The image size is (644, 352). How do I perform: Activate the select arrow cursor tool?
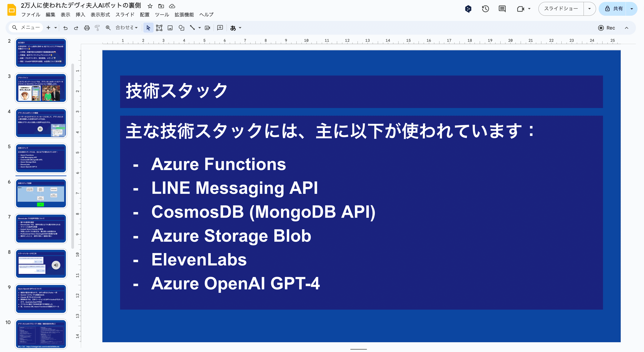pyautogui.click(x=148, y=28)
